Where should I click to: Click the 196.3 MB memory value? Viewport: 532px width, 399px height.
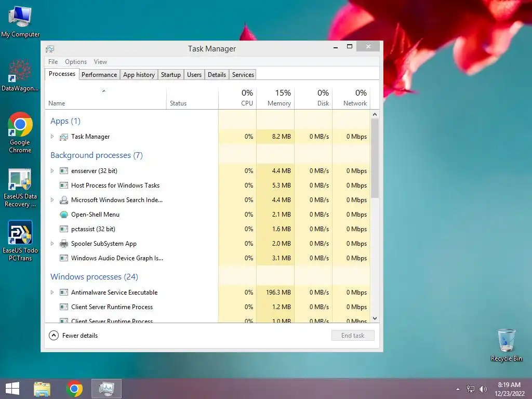coord(278,292)
